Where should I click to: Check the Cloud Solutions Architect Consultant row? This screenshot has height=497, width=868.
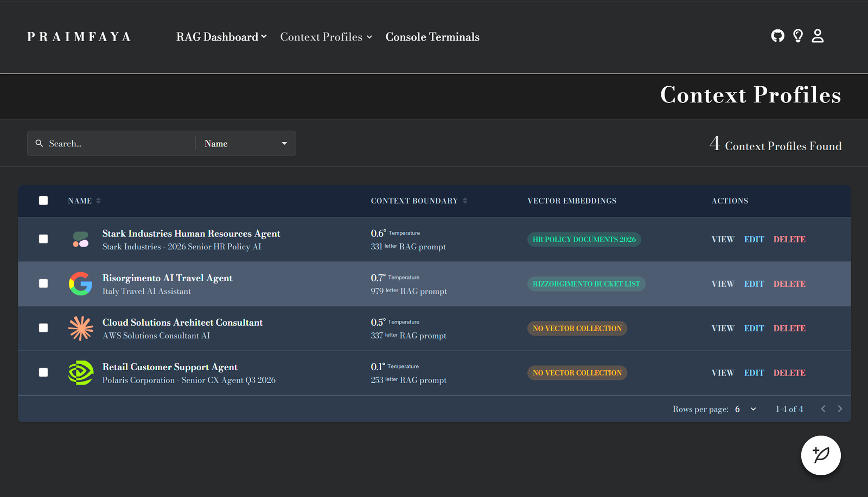point(43,328)
